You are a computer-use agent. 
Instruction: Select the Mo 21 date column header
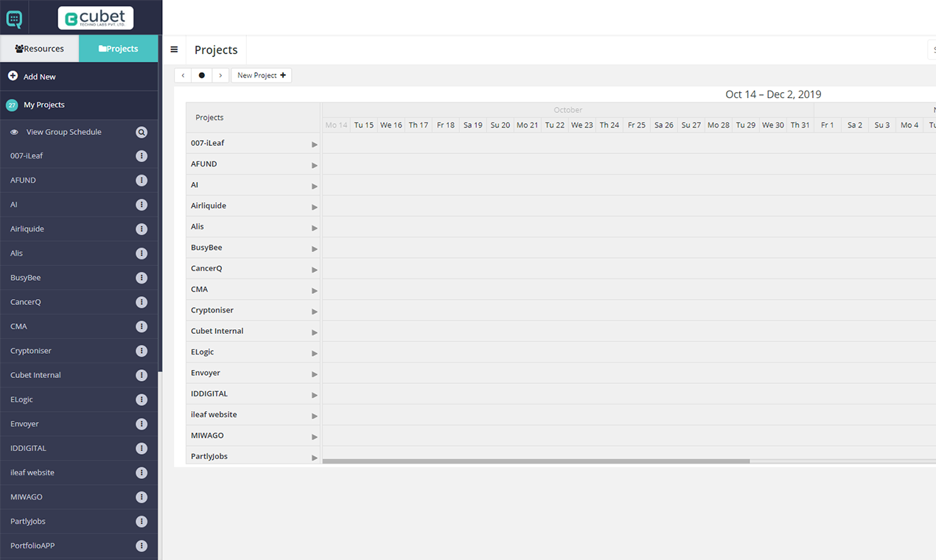pos(528,125)
